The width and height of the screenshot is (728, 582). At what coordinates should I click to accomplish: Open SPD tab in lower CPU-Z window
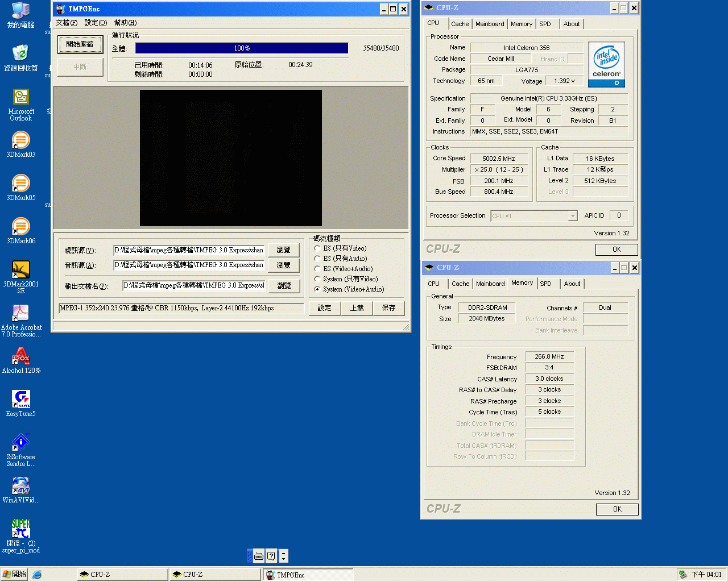pos(545,284)
